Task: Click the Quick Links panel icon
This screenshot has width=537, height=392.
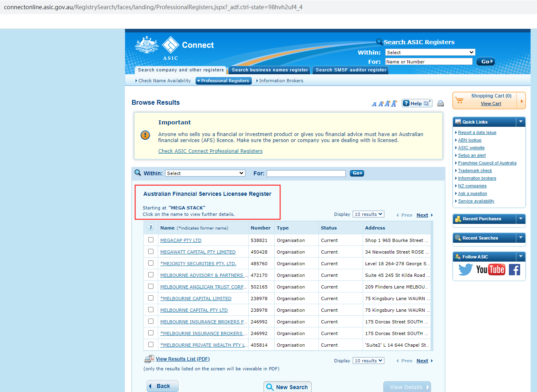Action: click(458, 122)
